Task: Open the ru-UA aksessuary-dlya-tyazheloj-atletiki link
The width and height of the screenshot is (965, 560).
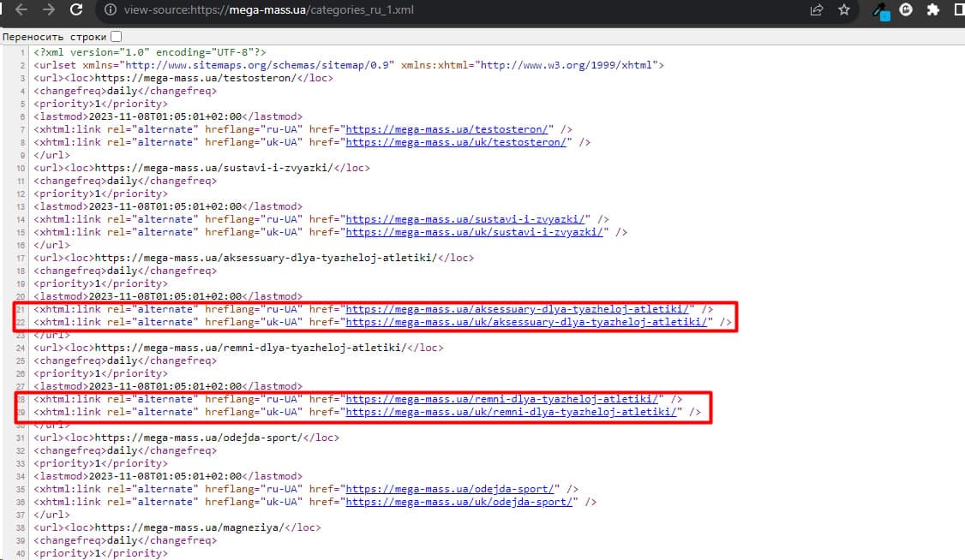Action: pos(517,309)
